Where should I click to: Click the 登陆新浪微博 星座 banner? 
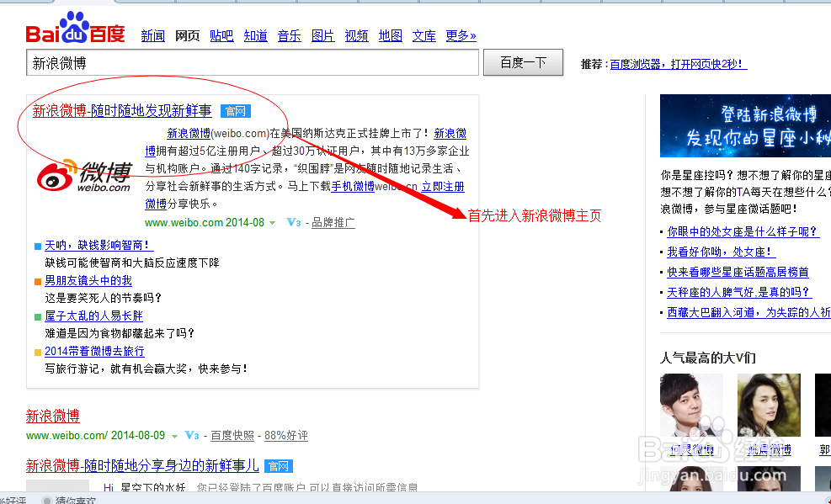(x=745, y=126)
